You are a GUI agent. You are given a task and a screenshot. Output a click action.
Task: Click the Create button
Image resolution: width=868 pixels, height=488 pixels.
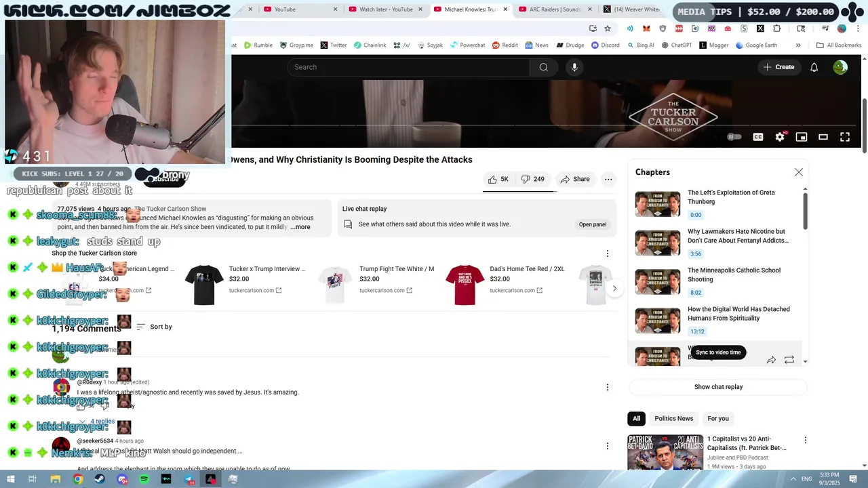point(778,67)
